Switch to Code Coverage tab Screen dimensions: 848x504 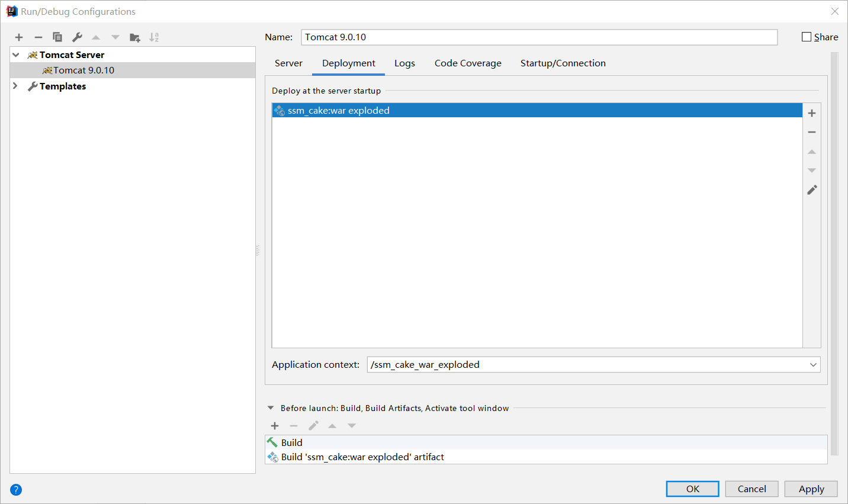tap(468, 63)
